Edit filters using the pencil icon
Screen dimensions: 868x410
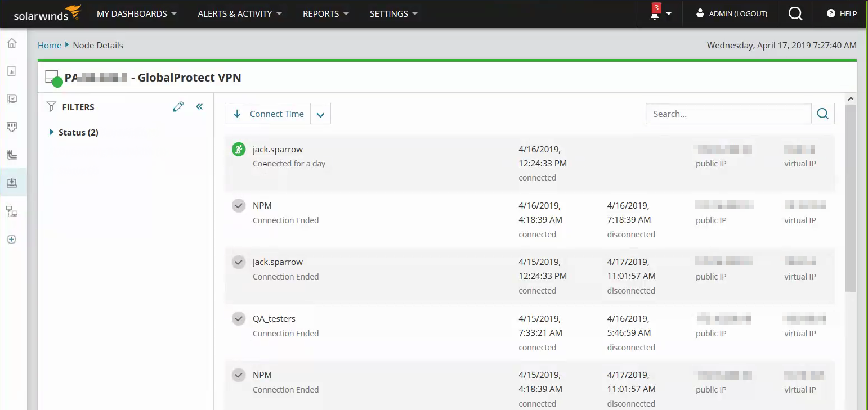(178, 107)
